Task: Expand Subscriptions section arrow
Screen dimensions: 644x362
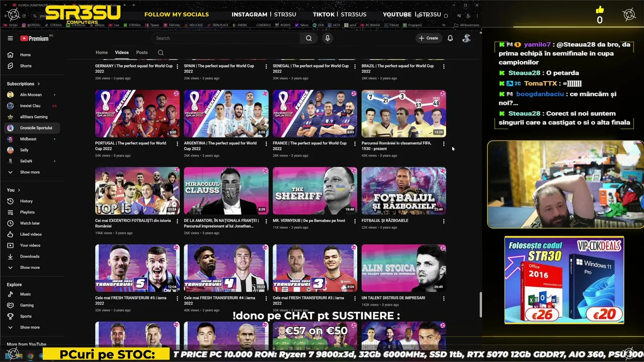Action: click(38, 84)
